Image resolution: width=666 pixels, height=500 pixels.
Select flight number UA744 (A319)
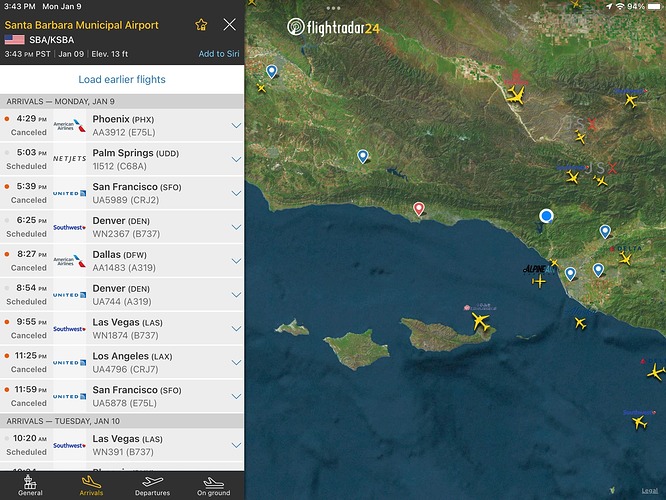[x=122, y=302]
